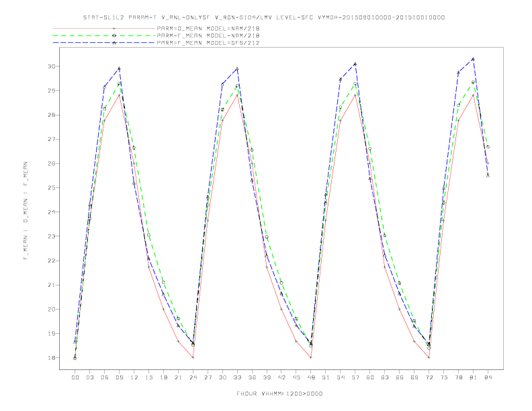Image resolution: width=532 pixels, height=411 pixels.
Task: Click x-axis forecast hour label 24
Action: tap(193, 377)
